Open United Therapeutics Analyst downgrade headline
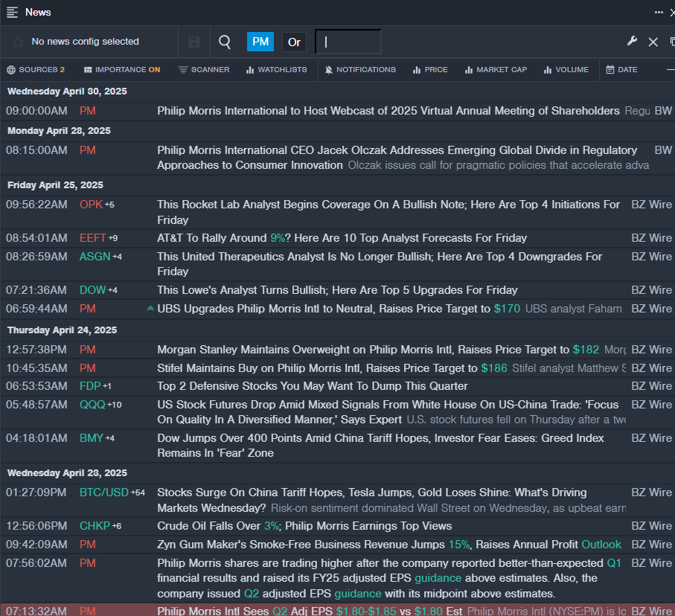 click(x=380, y=264)
